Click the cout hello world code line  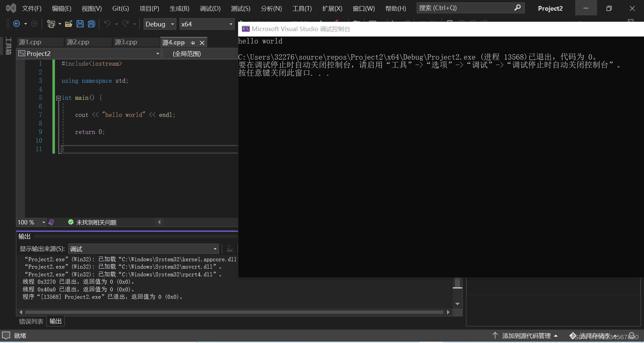coord(125,115)
